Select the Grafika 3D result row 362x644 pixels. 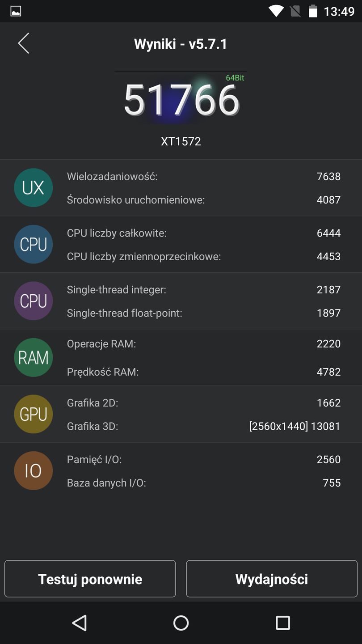point(203,426)
